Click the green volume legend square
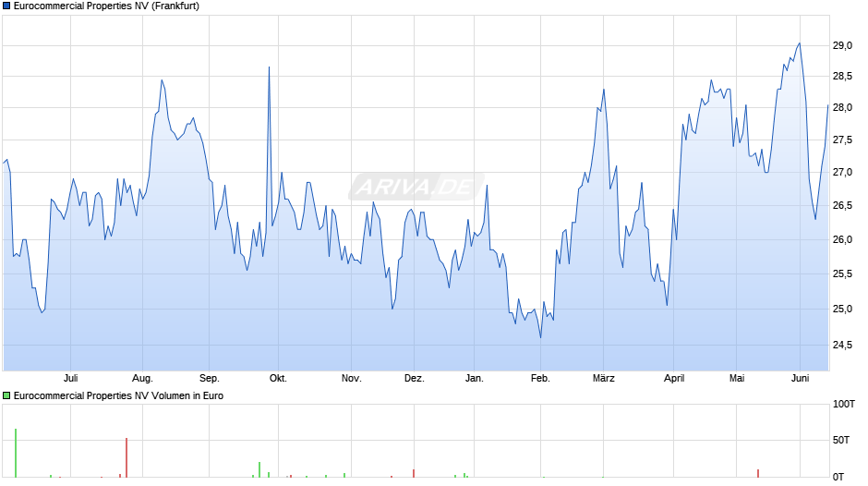Image resolution: width=868 pixels, height=486 pixels. tap(6, 395)
